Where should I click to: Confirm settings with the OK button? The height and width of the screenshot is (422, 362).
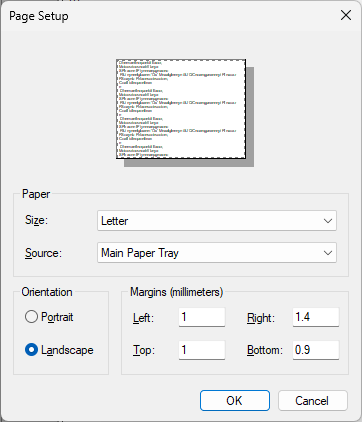click(235, 401)
